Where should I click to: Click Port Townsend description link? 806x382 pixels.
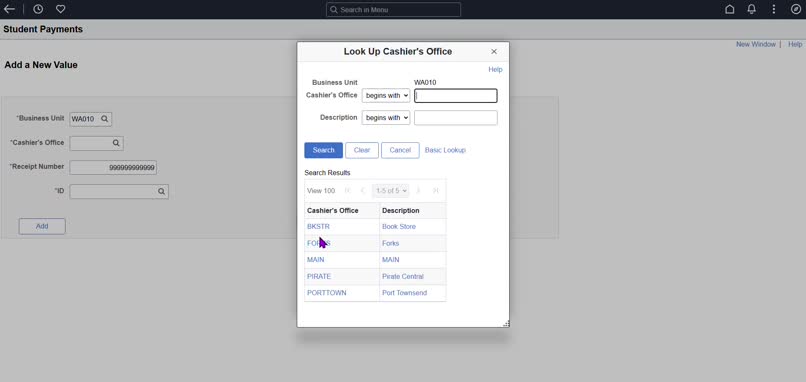tap(405, 293)
